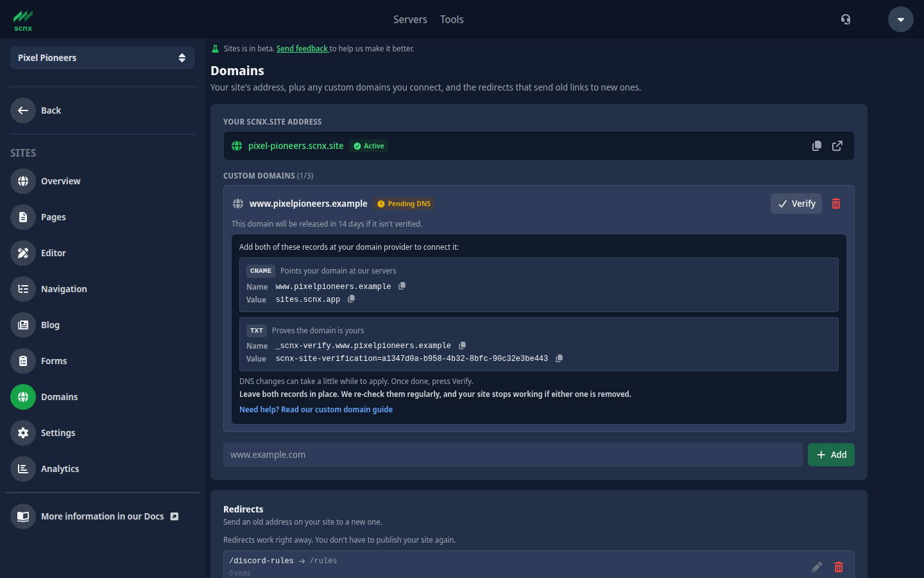Open the Servers menu
The width and height of the screenshot is (924, 578).
click(x=410, y=19)
